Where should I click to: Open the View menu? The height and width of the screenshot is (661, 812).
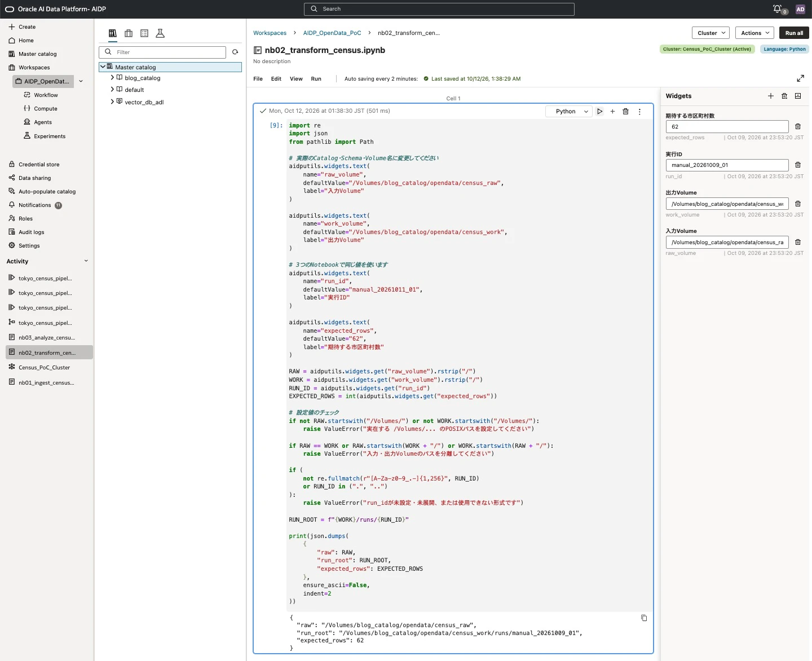click(x=296, y=79)
